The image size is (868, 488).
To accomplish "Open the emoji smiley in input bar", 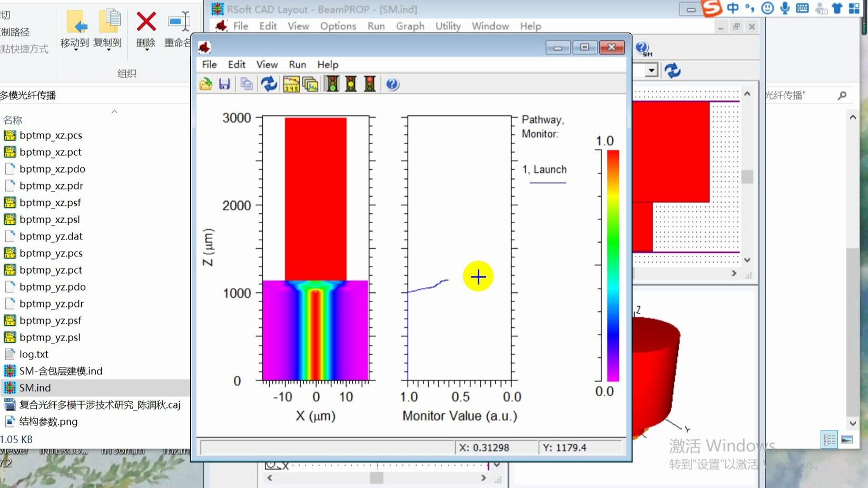I will point(767,8).
